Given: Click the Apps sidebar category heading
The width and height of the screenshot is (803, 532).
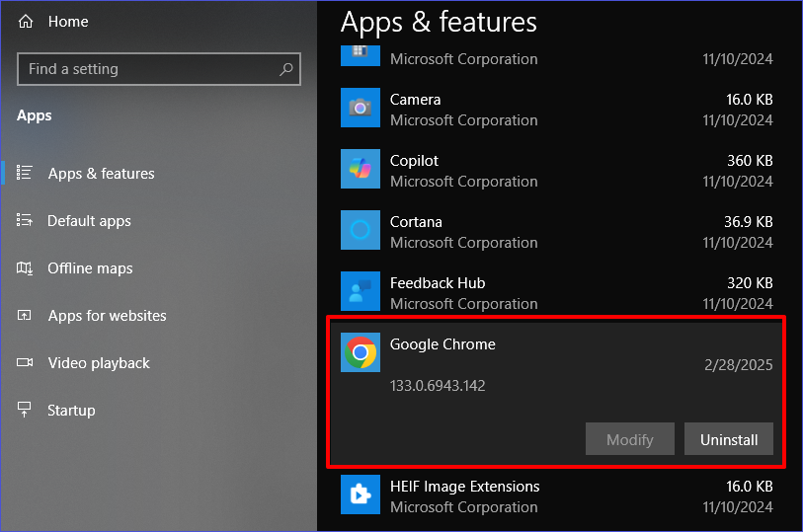Looking at the screenshot, I should point(35,115).
